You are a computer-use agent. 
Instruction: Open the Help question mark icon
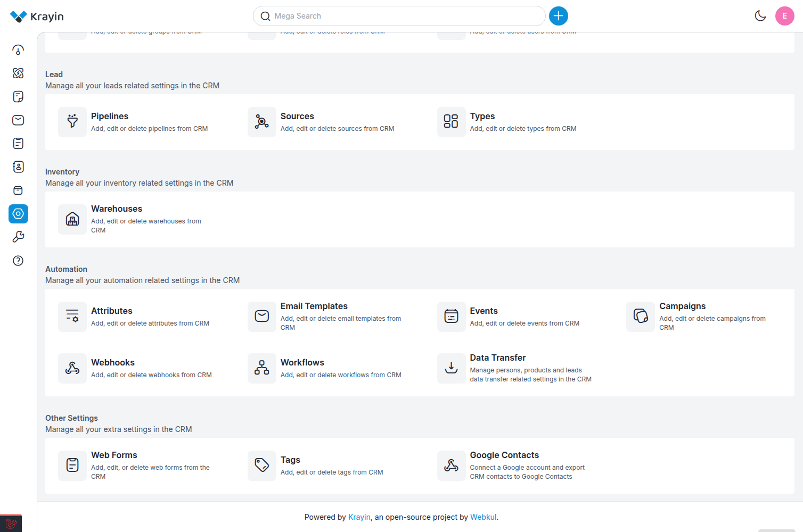click(18, 261)
